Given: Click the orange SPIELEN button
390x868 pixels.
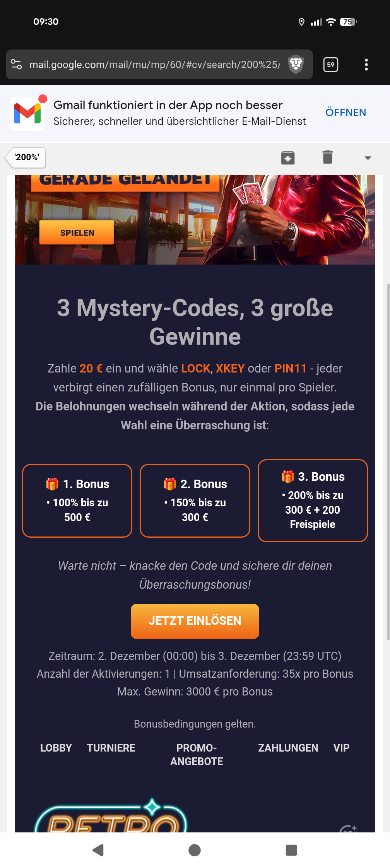Looking at the screenshot, I should [77, 232].
